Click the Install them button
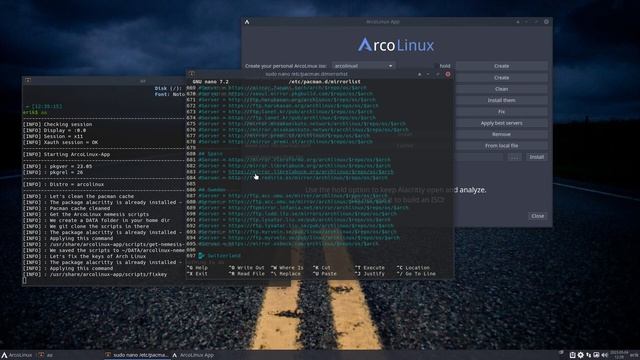The image size is (640, 360). pyautogui.click(x=501, y=100)
